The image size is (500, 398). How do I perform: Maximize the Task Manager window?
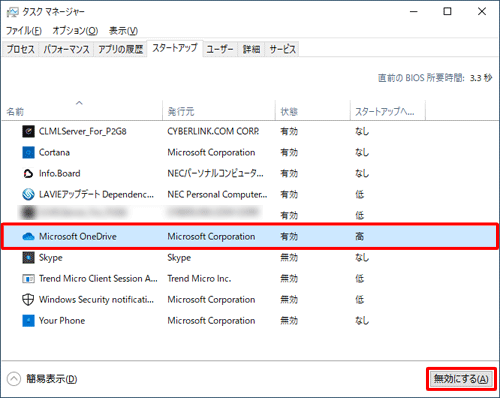coord(447,12)
